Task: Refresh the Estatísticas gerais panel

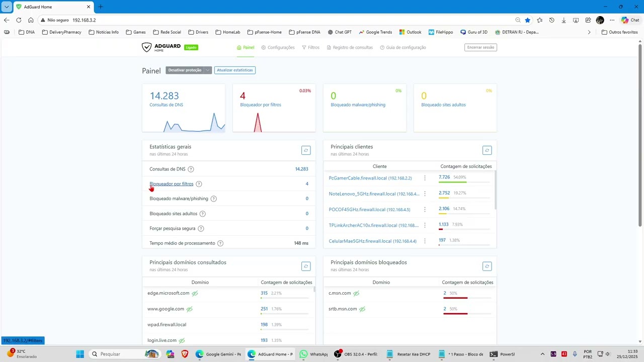Action: [x=306, y=150]
